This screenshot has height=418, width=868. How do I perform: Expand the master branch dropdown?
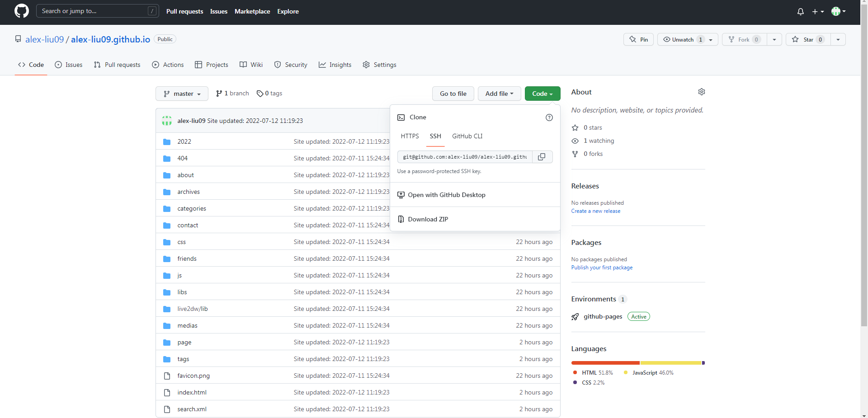pos(182,94)
